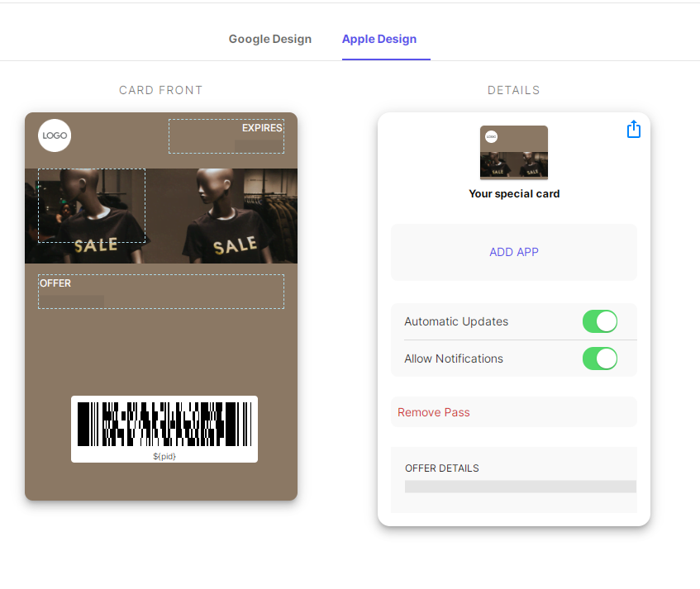Click the "Your special card" title
This screenshot has height=589, width=700.
coord(514,193)
